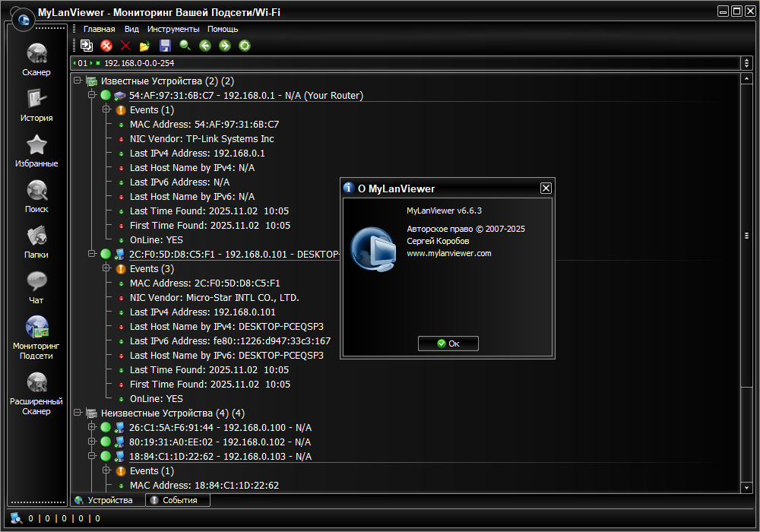
Task: Open the Чат sidebar tool
Action: (x=36, y=287)
